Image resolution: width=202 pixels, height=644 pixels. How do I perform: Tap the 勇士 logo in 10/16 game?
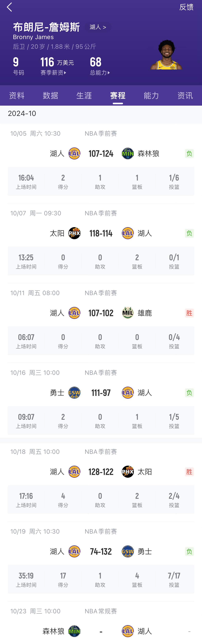click(74, 393)
